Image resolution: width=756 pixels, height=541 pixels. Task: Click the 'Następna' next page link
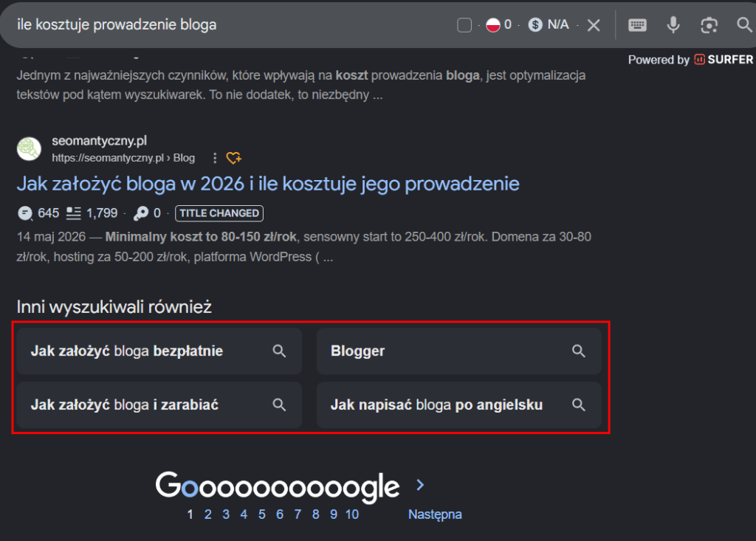[435, 515]
